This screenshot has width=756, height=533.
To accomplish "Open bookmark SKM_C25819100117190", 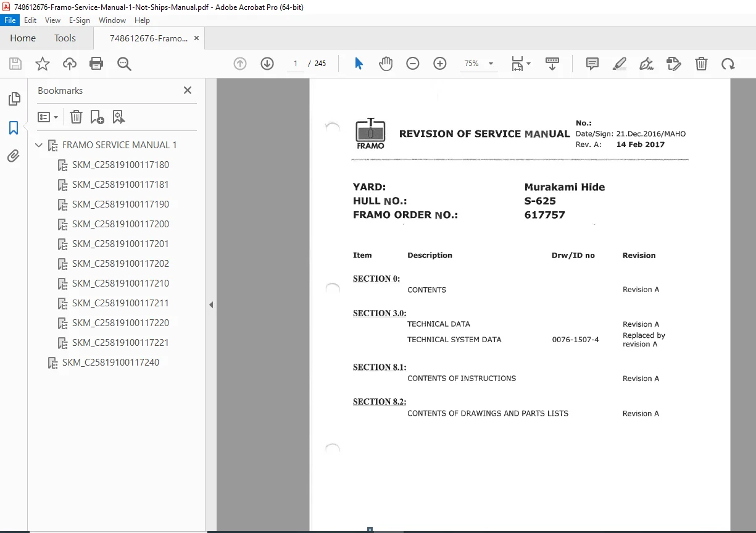I will point(120,204).
